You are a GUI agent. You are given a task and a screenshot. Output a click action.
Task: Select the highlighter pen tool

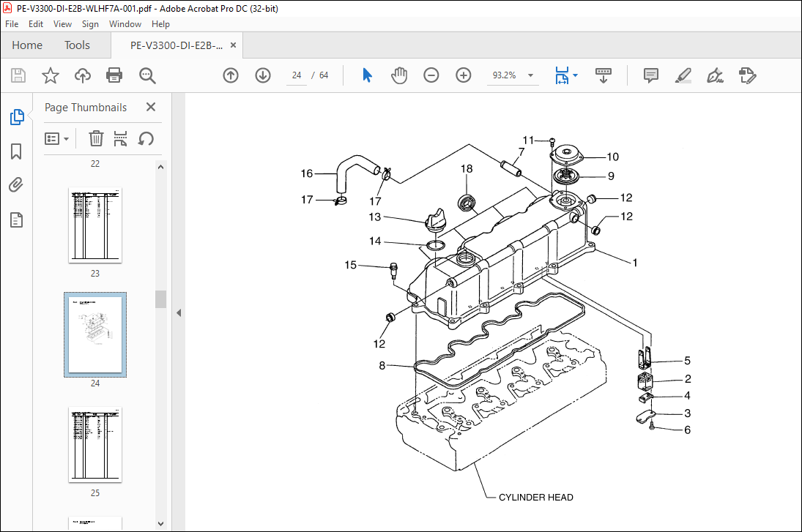coord(683,75)
